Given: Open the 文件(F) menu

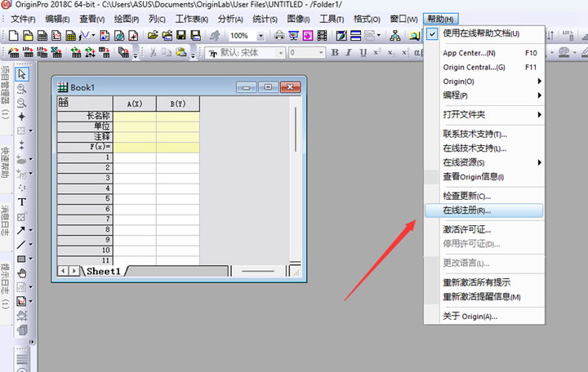Looking at the screenshot, I should coord(23,19).
